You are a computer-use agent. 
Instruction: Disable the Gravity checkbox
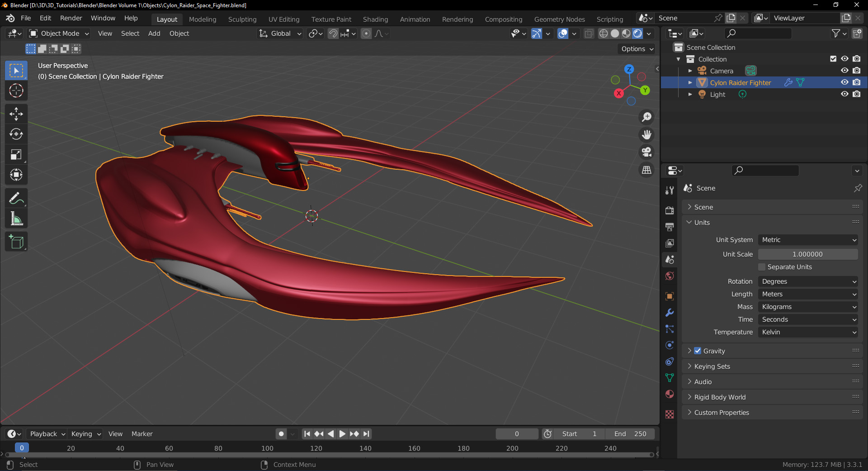coord(698,351)
